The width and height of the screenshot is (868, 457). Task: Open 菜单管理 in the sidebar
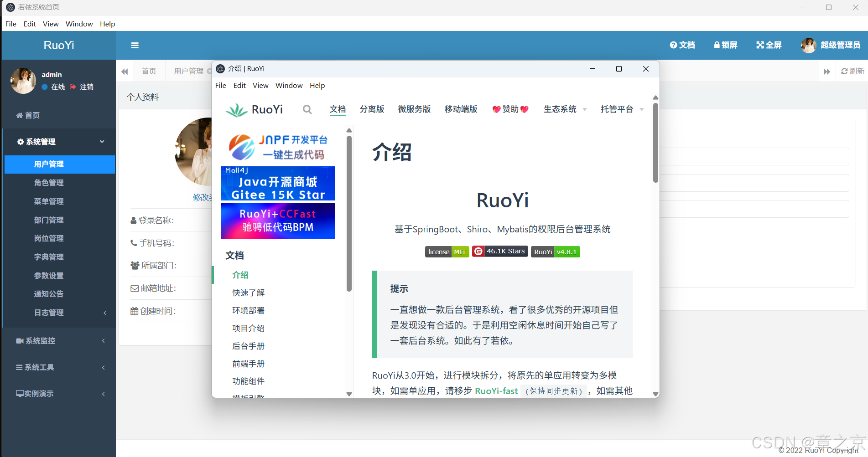49,201
